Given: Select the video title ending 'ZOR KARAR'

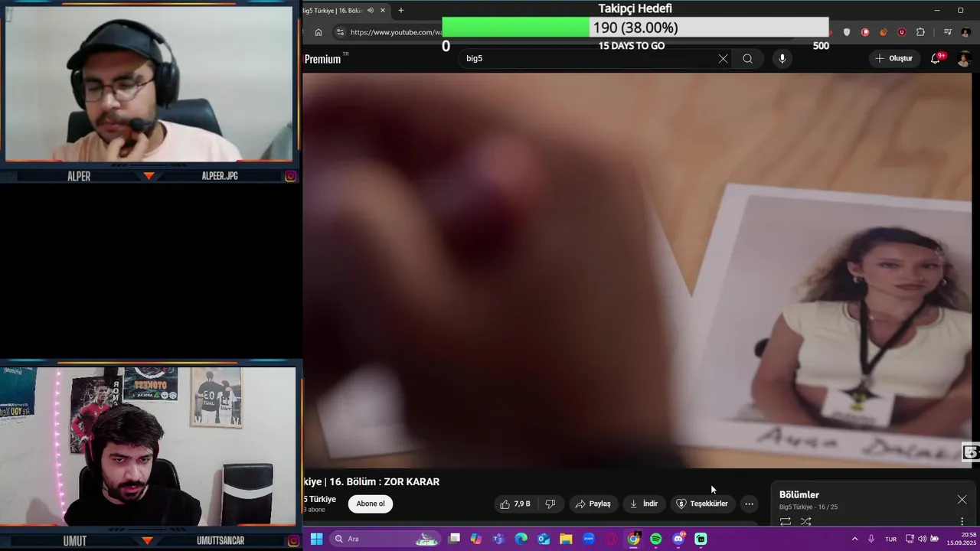Looking at the screenshot, I should [x=371, y=482].
